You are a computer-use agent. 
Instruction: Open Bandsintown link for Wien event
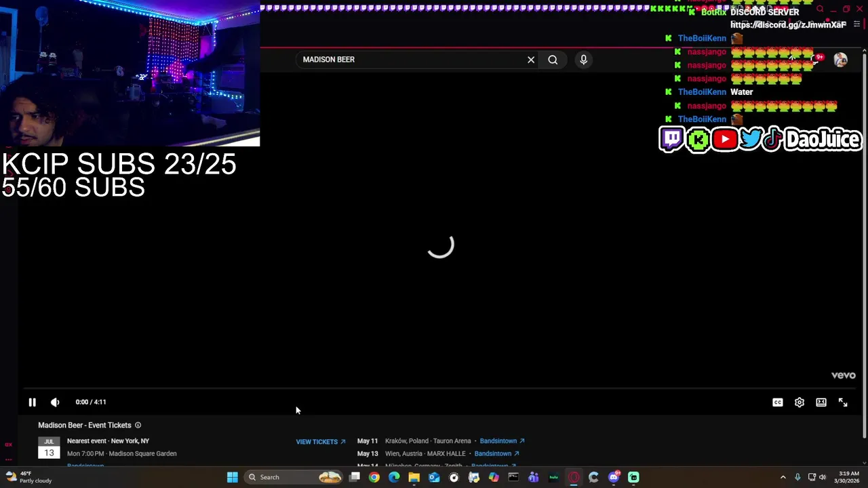click(x=496, y=453)
